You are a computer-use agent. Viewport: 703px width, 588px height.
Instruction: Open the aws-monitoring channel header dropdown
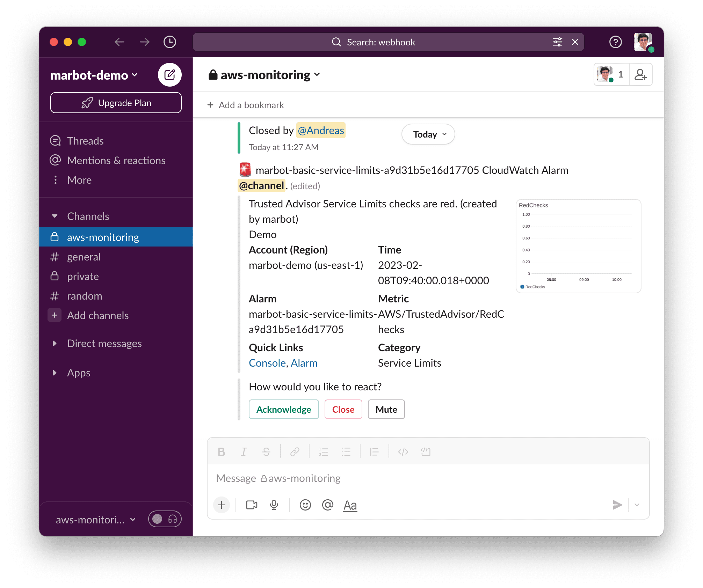tap(264, 75)
